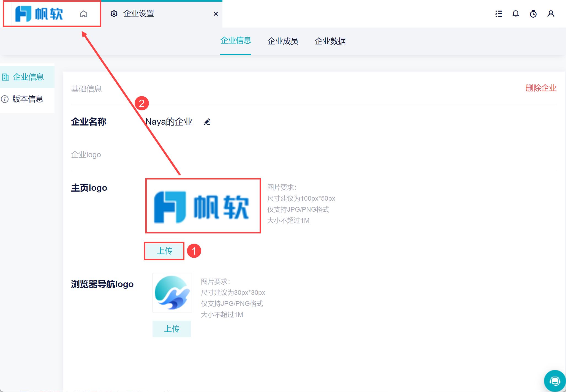Image resolution: width=566 pixels, height=392 pixels.
Task: Open the user profile icon
Action: point(551,14)
